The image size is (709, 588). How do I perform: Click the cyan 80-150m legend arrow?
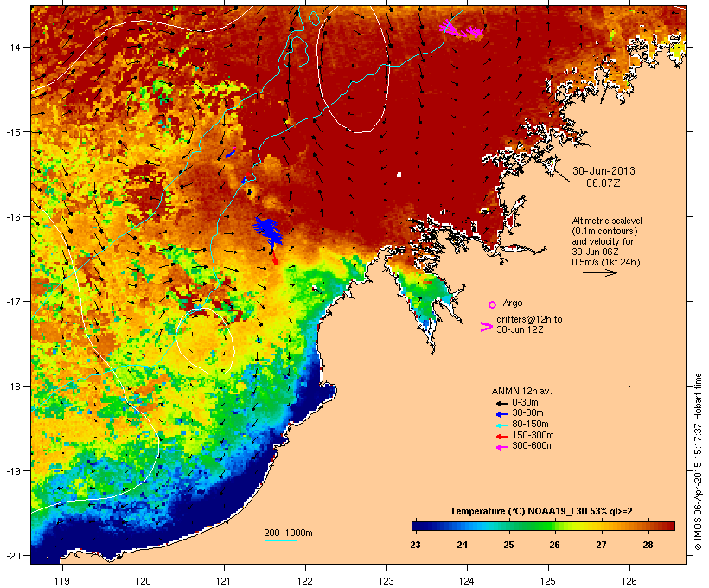click(x=501, y=425)
